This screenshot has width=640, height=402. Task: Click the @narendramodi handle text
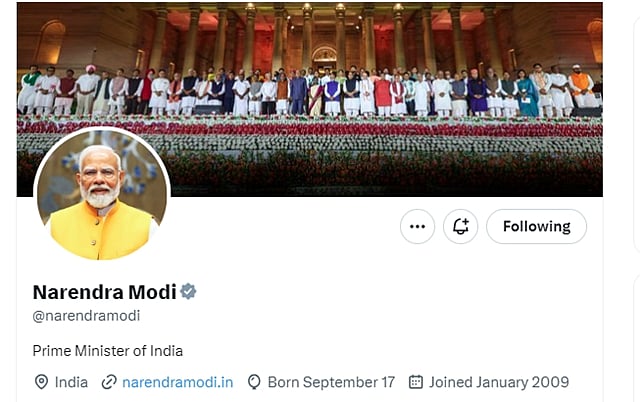86,316
